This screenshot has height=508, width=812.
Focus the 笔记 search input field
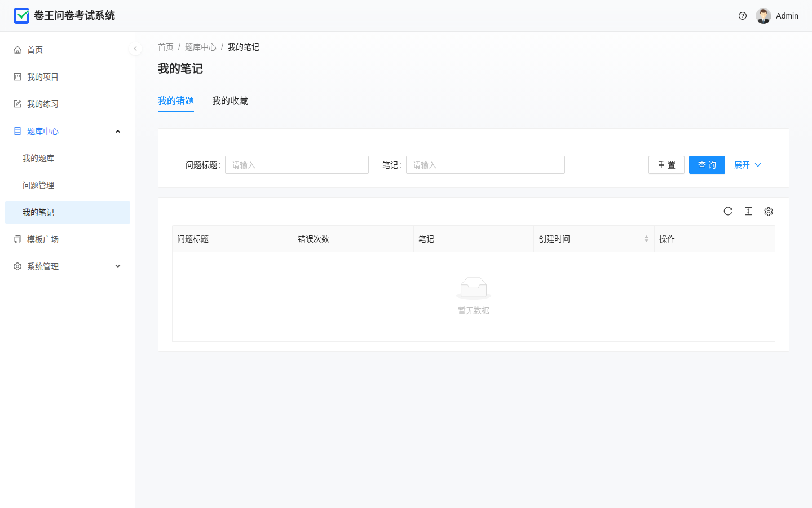click(x=486, y=165)
